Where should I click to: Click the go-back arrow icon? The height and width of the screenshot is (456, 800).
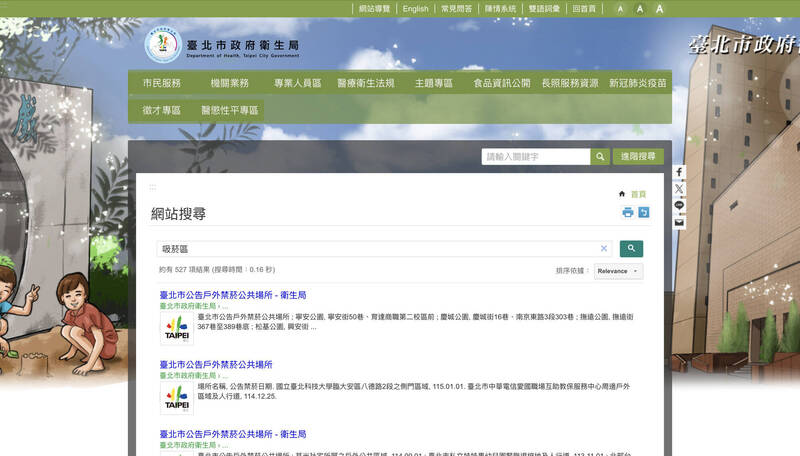(x=644, y=212)
